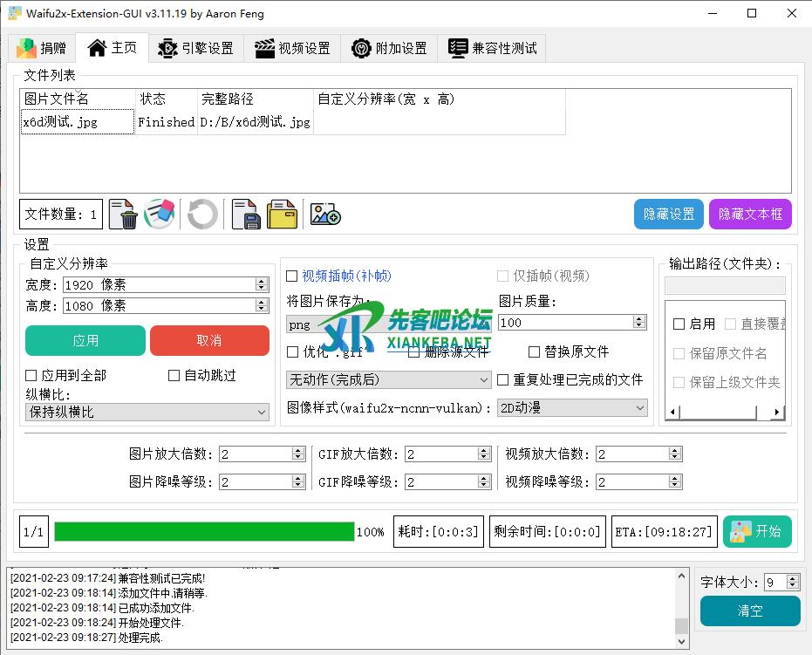
Task: Check the 应用到全部 checkbox
Action: [31, 375]
